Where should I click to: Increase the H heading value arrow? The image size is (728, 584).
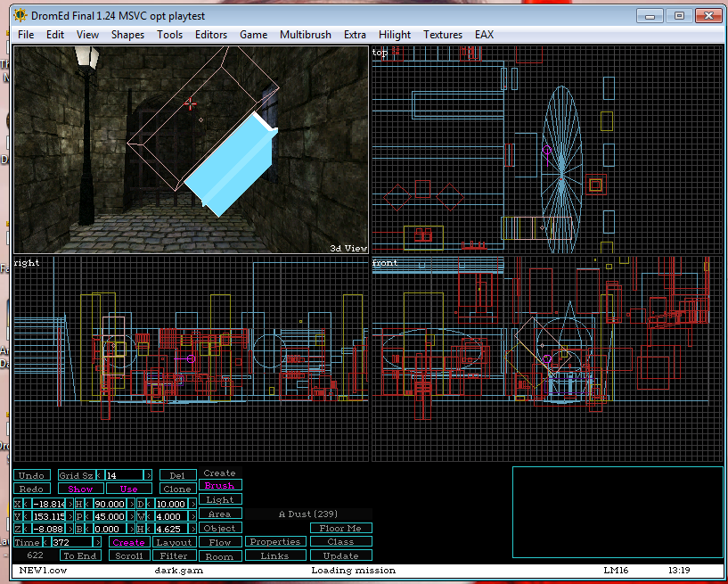click(x=132, y=504)
